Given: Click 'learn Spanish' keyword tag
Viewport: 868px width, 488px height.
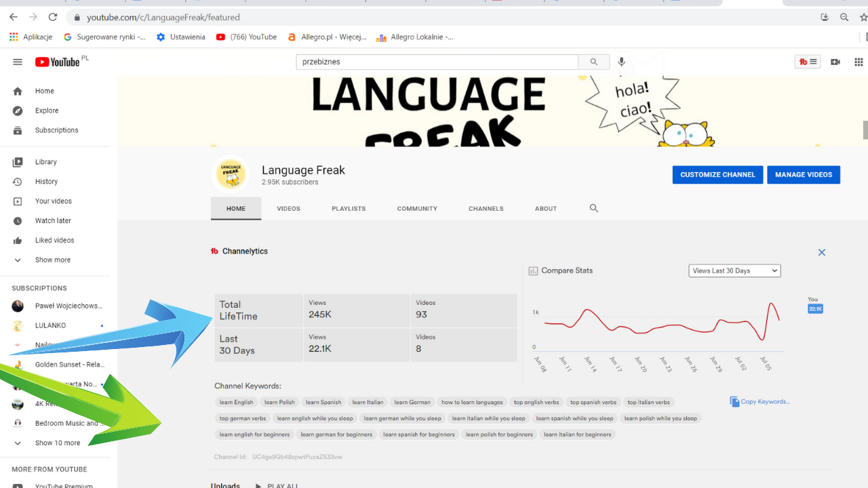Looking at the screenshot, I should coord(323,402).
